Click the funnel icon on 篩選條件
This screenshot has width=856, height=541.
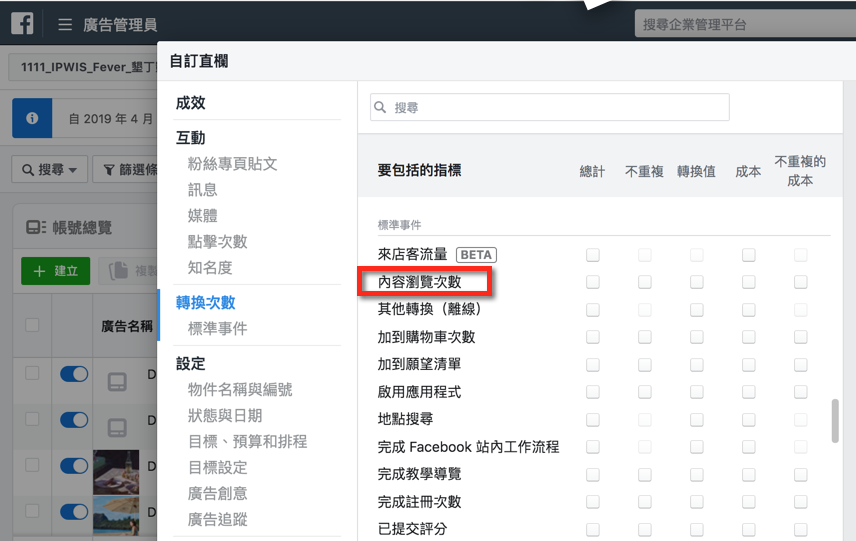(x=107, y=170)
